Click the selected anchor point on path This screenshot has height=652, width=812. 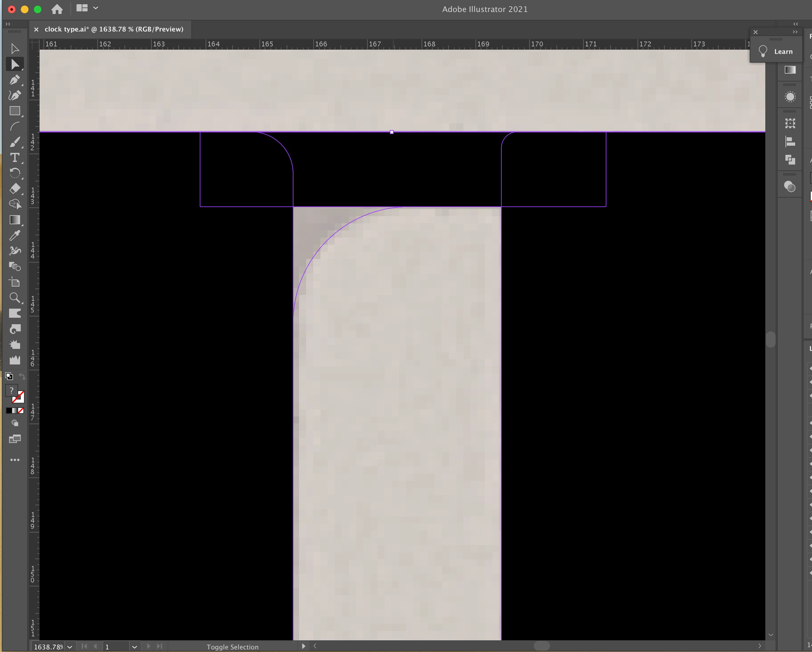coord(392,132)
